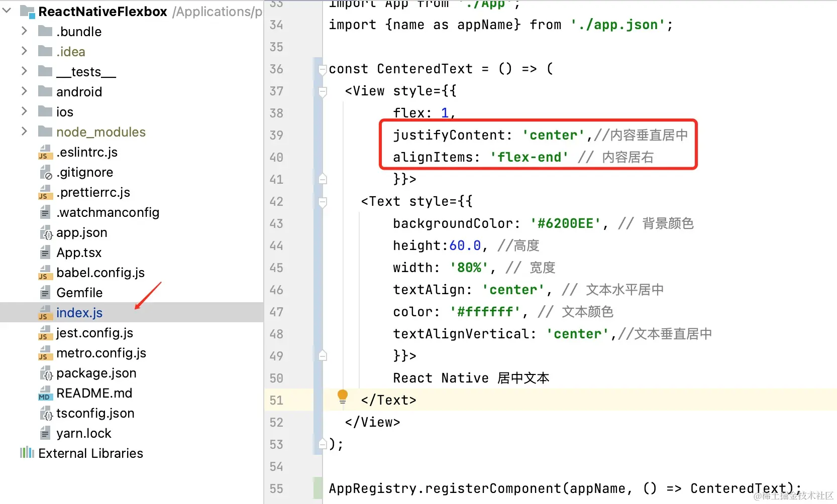This screenshot has width=837, height=504.
Task: Click the metro.config.js file icon
Action: point(45,353)
